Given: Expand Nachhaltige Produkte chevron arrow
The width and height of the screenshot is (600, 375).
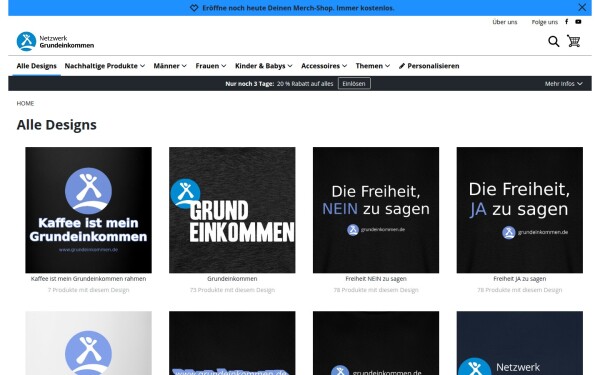Looking at the screenshot, I should [142, 66].
